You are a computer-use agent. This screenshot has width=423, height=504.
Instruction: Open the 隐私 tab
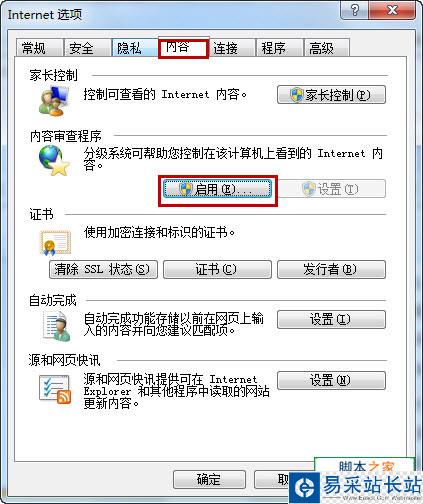click(x=135, y=48)
